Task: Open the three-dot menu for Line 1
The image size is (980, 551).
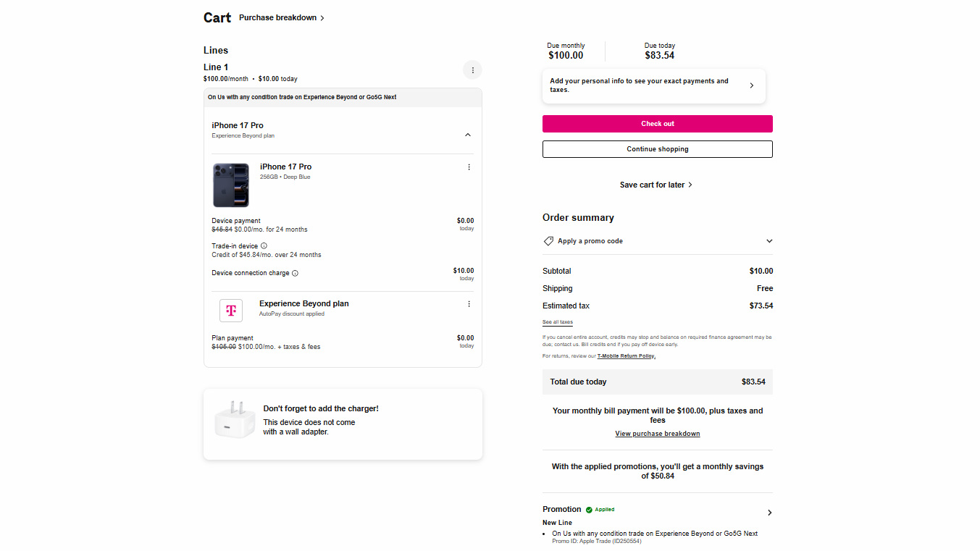Action: (472, 70)
